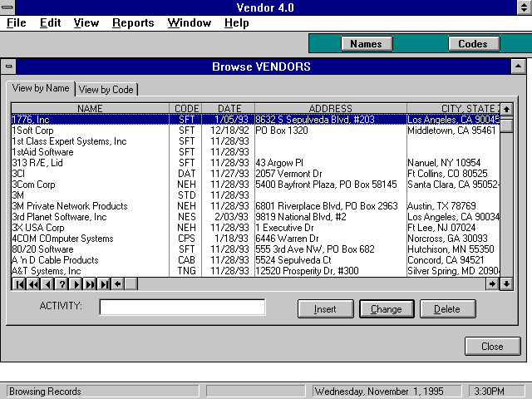Open the Reports menu
This screenshot has width=532, height=399.
133,23
